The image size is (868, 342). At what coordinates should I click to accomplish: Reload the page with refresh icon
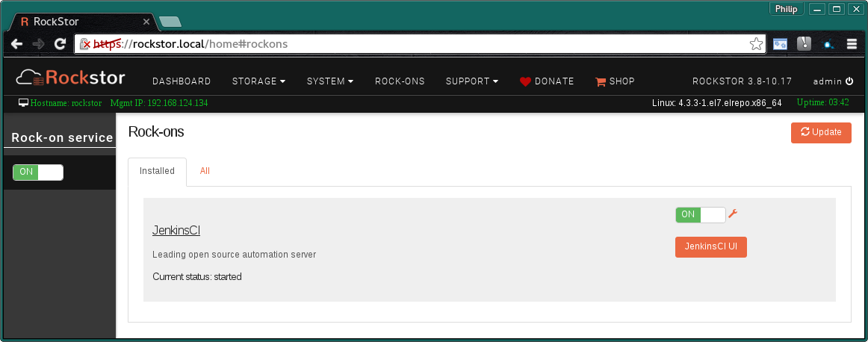[60, 44]
